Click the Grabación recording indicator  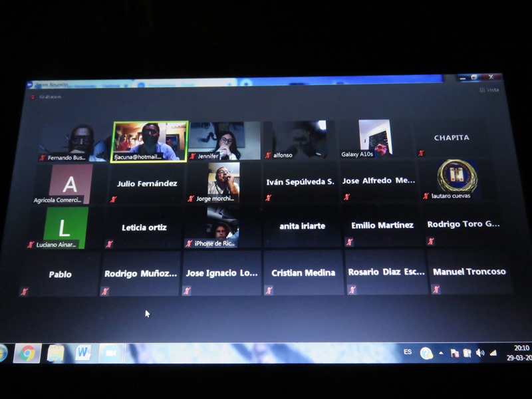tap(47, 97)
